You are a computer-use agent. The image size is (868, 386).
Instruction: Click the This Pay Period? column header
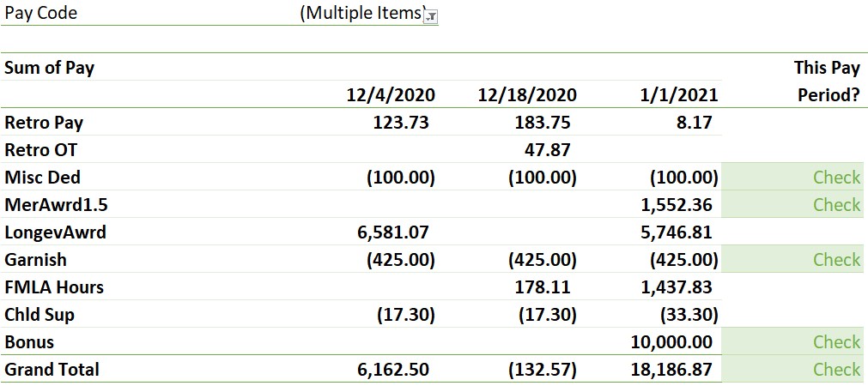tap(827, 81)
